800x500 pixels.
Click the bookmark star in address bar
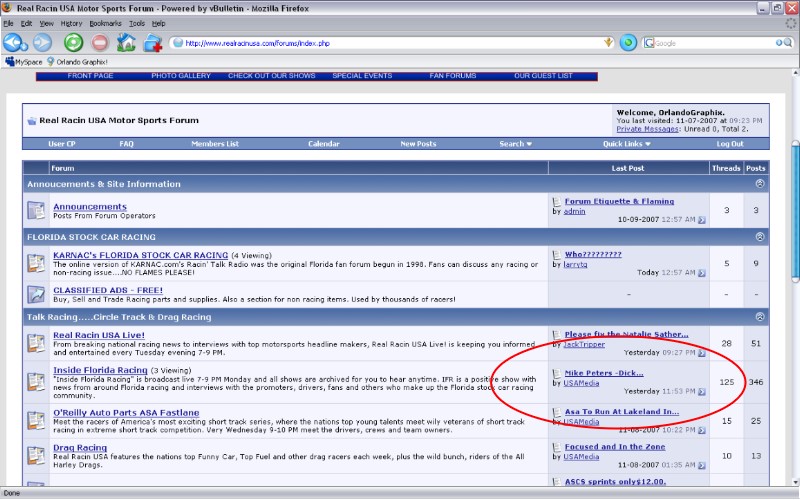coord(608,43)
